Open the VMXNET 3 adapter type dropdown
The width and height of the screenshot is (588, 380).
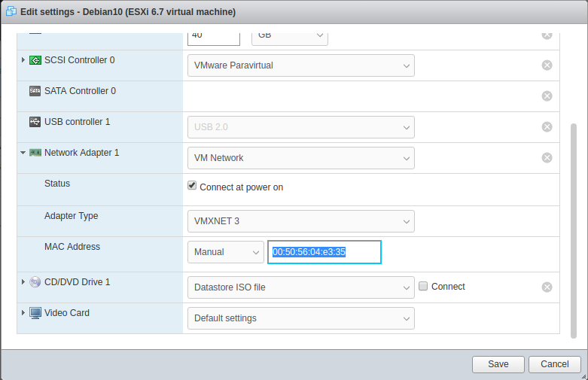pos(300,221)
